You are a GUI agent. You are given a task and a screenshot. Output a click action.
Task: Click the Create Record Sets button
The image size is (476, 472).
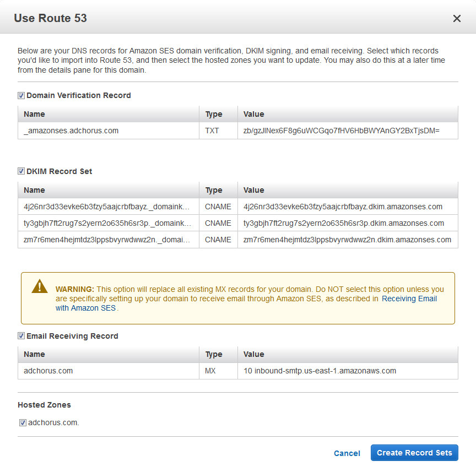click(x=414, y=453)
